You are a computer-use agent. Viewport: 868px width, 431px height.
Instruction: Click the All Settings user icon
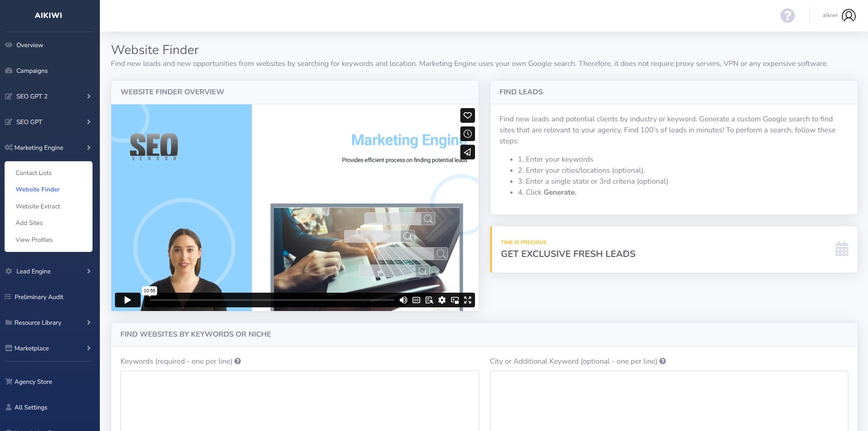pos(8,407)
